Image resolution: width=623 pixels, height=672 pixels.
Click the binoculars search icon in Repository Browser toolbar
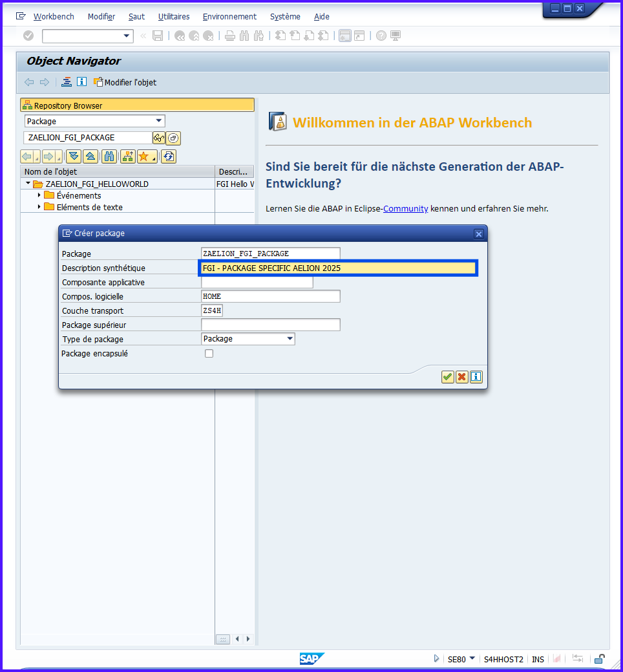(x=109, y=157)
